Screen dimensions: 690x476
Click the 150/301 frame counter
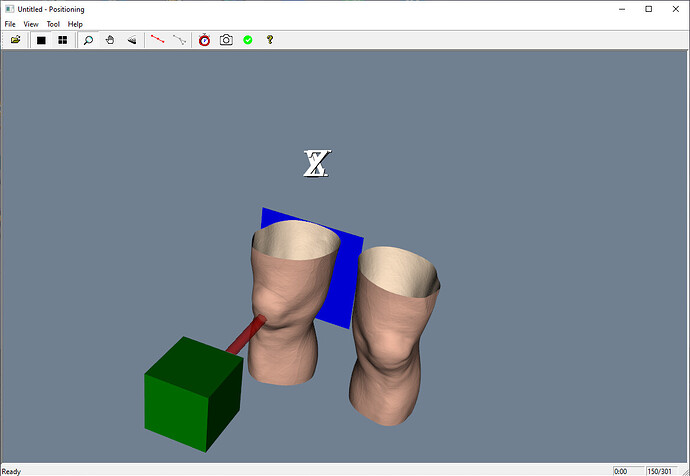point(660,471)
